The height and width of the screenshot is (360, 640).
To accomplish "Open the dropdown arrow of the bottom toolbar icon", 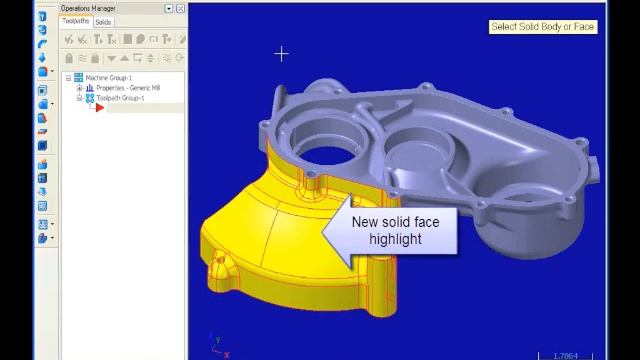I will [x=52, y=238].
